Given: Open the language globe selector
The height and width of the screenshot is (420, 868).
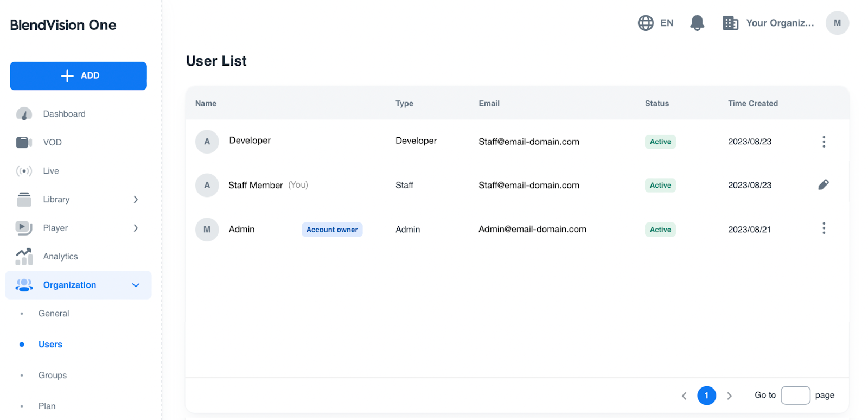Looking at the screenshot, I should point(646,23).
